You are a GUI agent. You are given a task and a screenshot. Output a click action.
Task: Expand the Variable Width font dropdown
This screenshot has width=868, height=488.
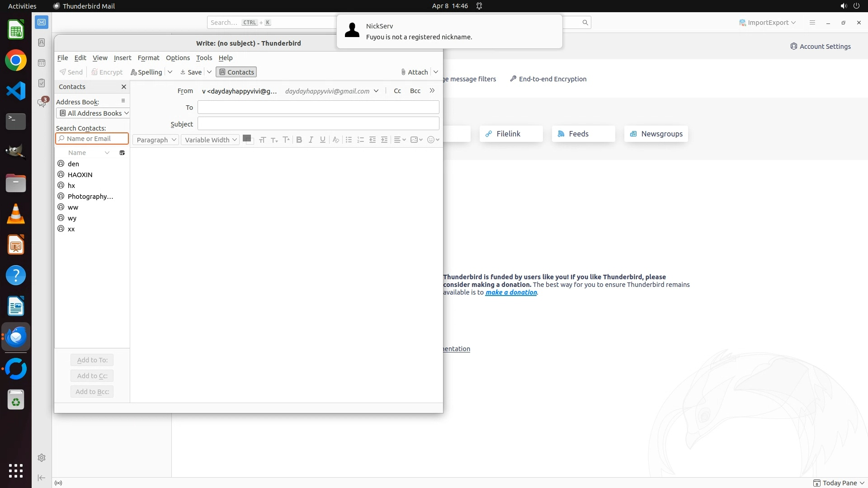tap(210, 140)
